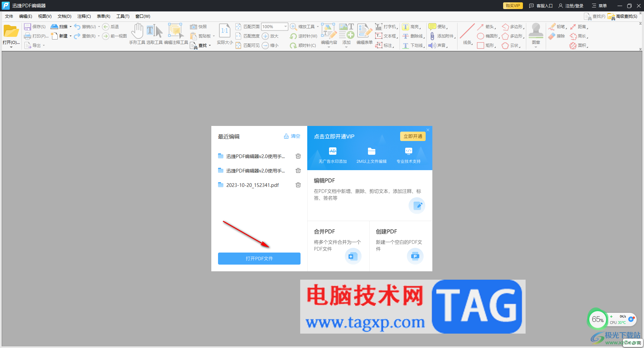Click the Actual Size 1:1 icon
644x348 pixels.
point(225,31)
